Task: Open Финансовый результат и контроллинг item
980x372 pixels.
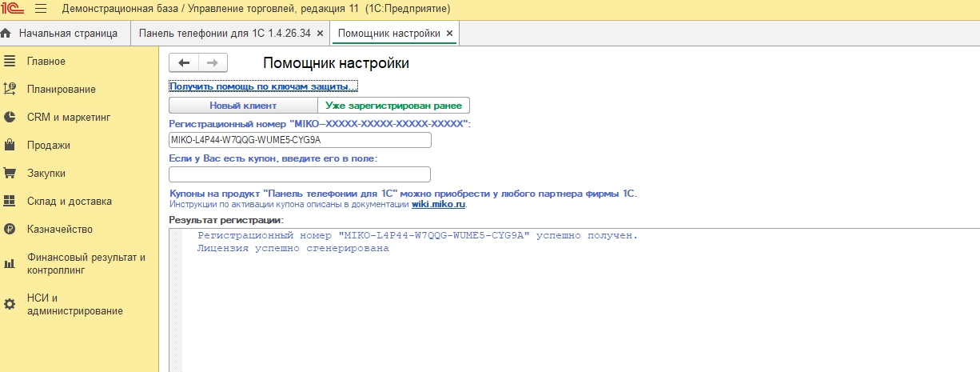Action: coord(86,264)
